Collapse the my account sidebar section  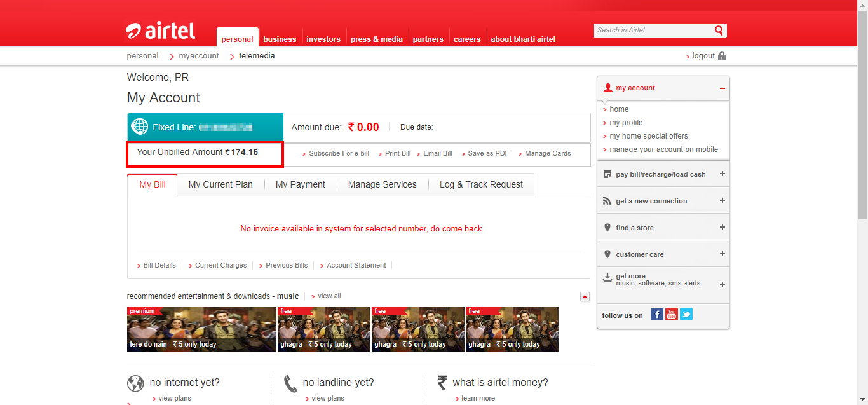click(722, 88)
